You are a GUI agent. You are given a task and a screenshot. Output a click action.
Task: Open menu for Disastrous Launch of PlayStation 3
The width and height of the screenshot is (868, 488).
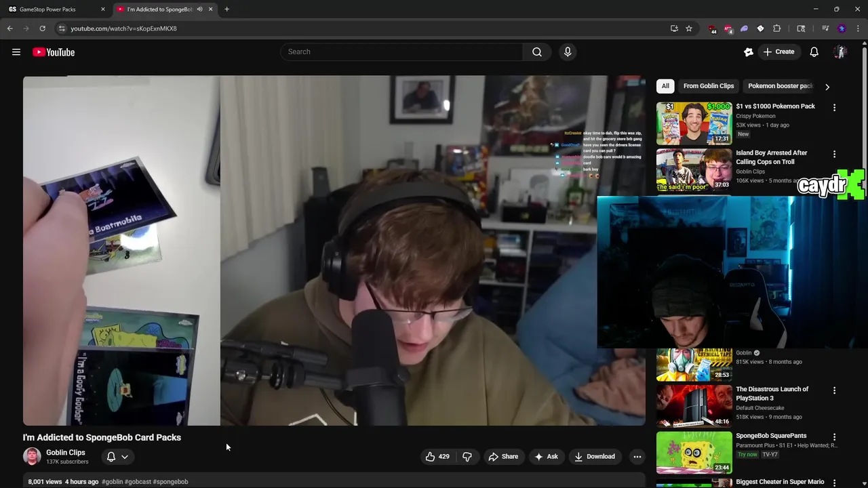point(834,390)
